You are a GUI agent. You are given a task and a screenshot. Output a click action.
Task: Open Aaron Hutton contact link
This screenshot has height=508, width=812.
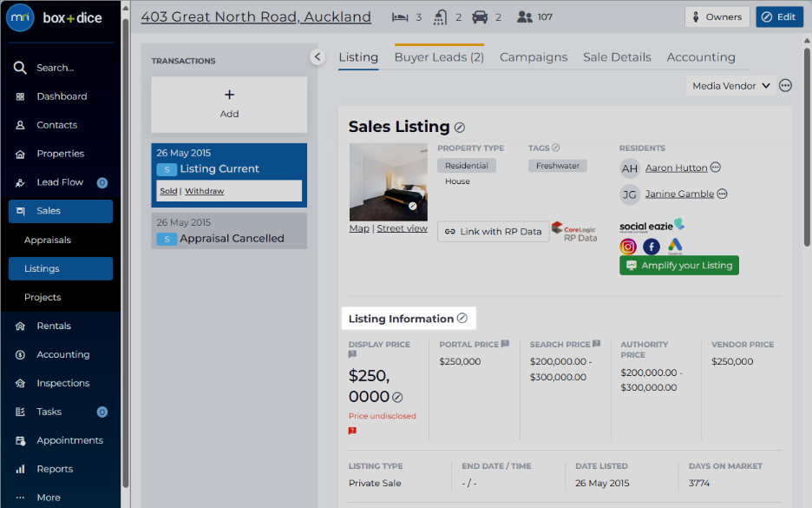click(676, 168)
